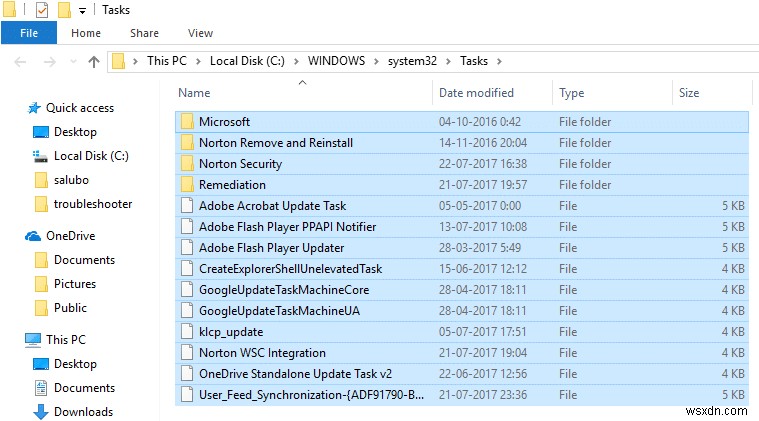Screen dimensions: 759x421
Task: Open Downloads in the navigation pane
Action: 83,412
